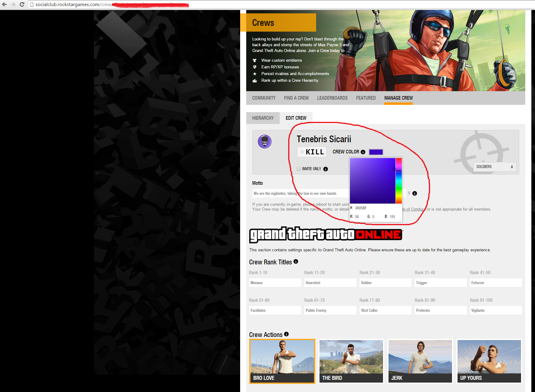Open the crew emblem skull icon
535x392 pixels.
click(x=265, y=142)
